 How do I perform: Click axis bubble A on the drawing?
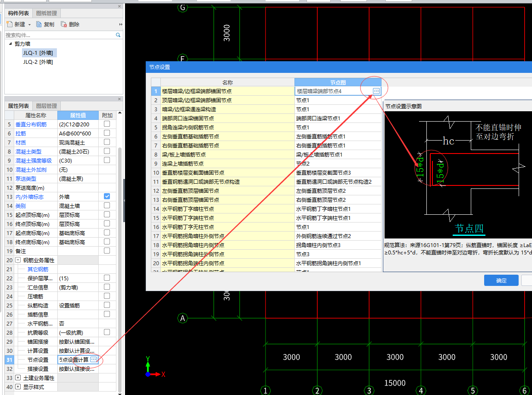[183, 318]
